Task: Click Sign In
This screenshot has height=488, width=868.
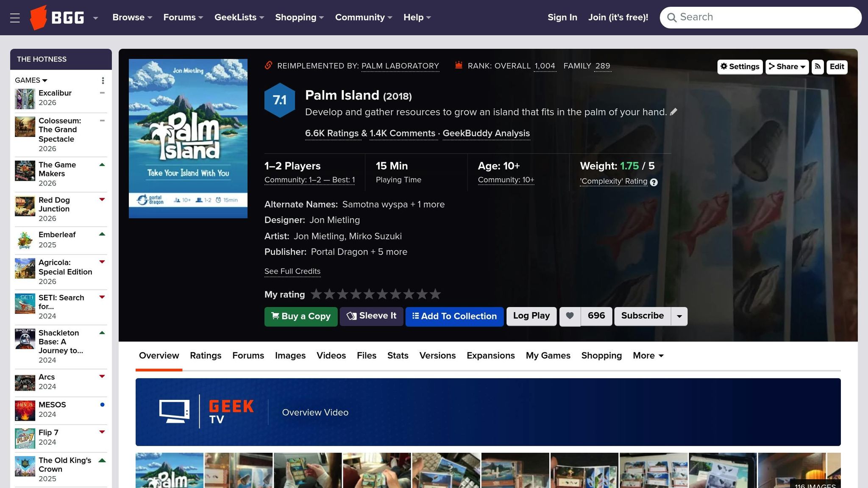Action: pyautogui.click(x=562, y=17)
